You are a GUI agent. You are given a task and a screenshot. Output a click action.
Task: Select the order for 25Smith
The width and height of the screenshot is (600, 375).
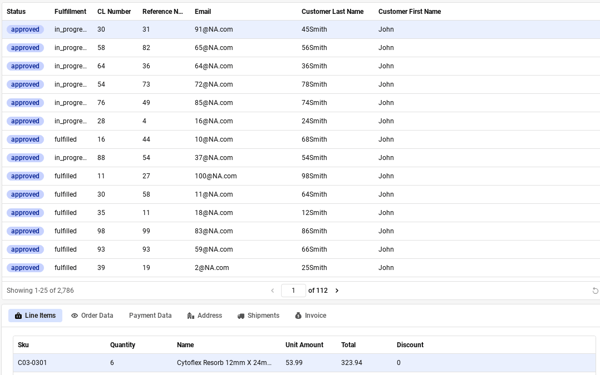click(x=301, y=268)
